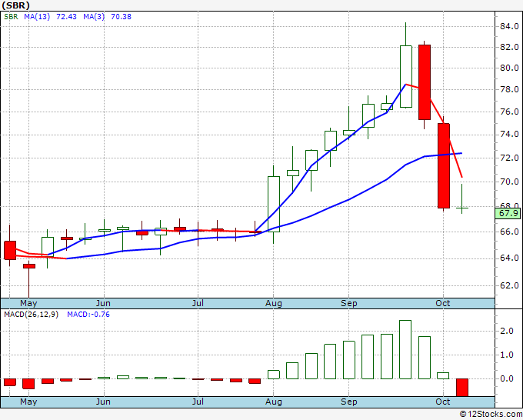Screen dimensions: 523x420
Task: Click Aug on the MACD panel axis
Action: (x=274, y=402)
